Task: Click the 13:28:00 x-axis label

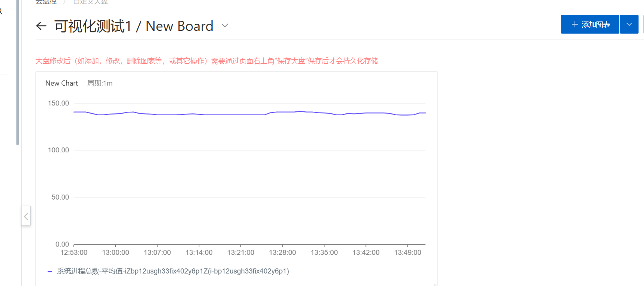Action: (283, 252)
